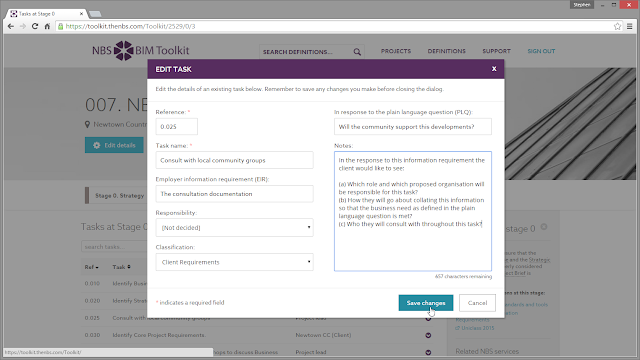Open the Chrome hamburger menu
This screenshot has width=640, height=360.
[630, 26]
